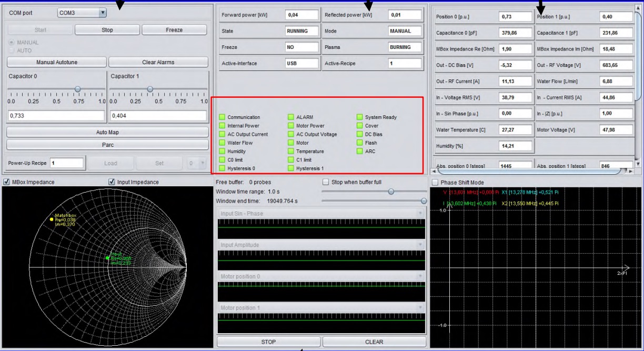Open the Input Sin - Phase dropdown
Image resolution: width=644 pixels, height=351 pixels.
point(321,214)
